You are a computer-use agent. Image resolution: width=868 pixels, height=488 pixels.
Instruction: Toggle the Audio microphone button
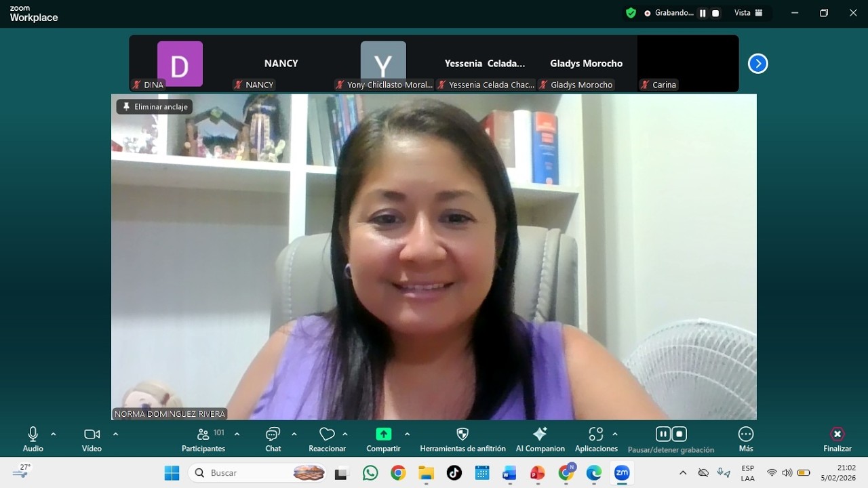[x=33, y=439]
